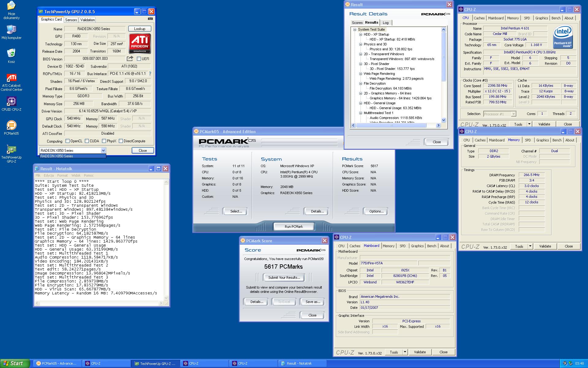The image size is (588, 368).
Task: Open Tools dropdown arrow in CPU-Z Memory window
Action: pos(530,246)
